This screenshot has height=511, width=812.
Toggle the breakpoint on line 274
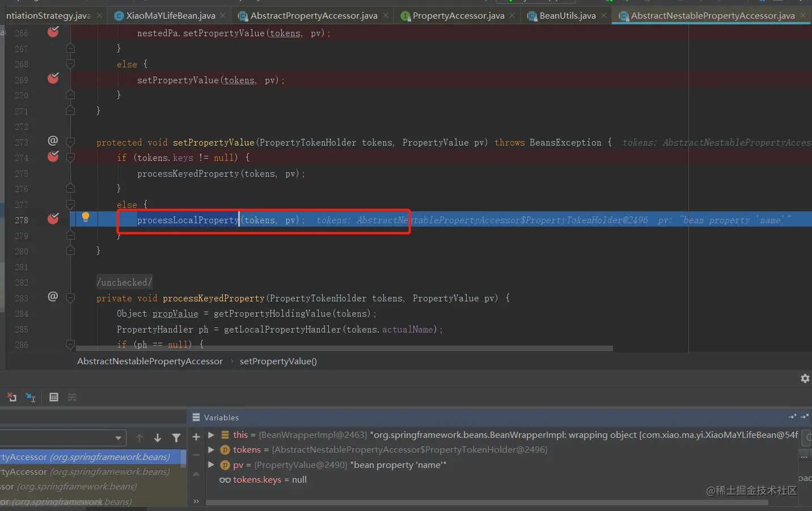point(53,157)
